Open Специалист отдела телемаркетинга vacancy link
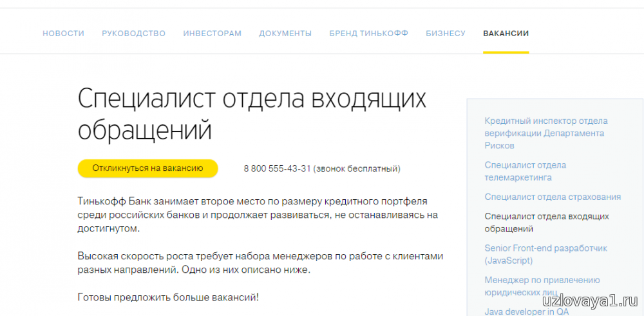The width and height of the screenshot is (644, 316). tap(526, 171)
